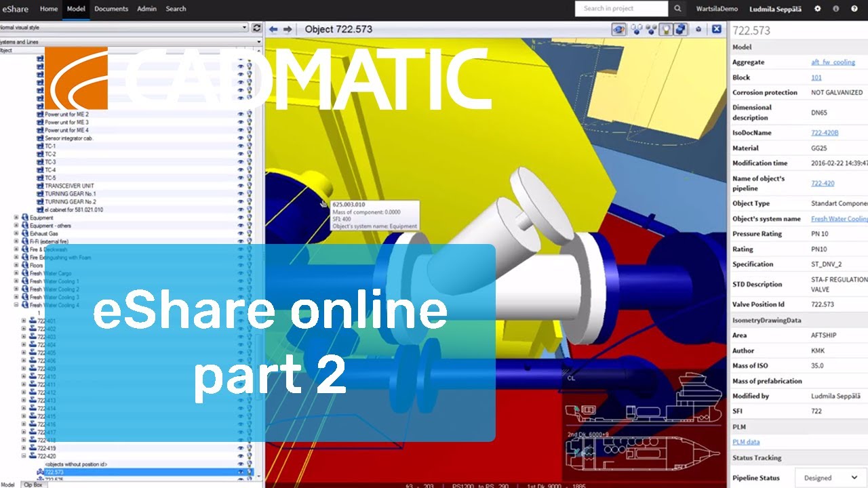Switch to the Clip Box tab
Image resolution: width=868 pixels, height=488 pixels.
[33, 485]
